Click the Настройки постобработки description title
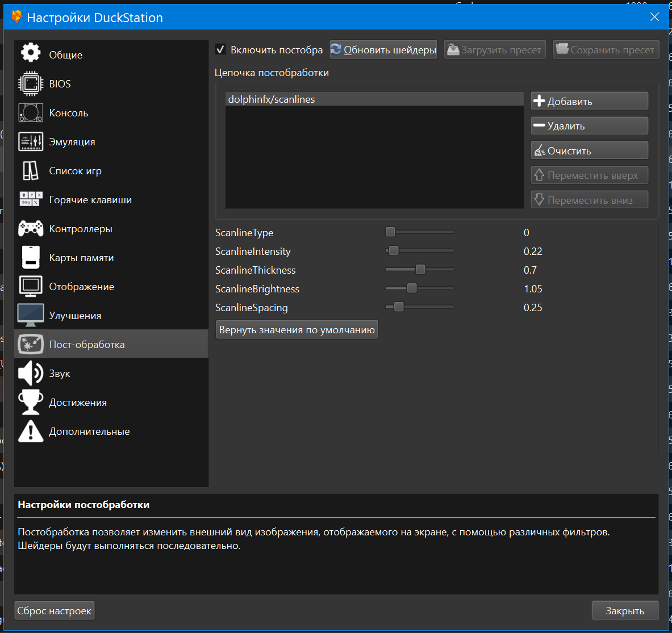 [x=84, y=505]
